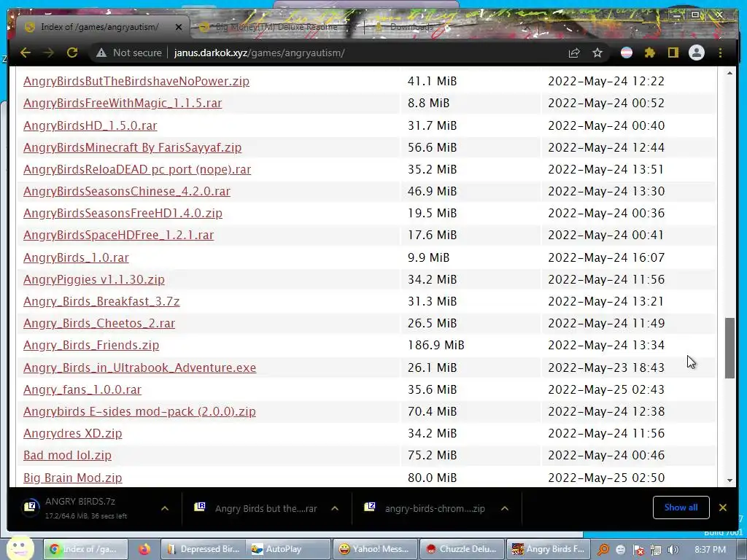The width and height of the screenshot is (747, 560).
Task: Switch to Angry Birds F... taskbar window
Action: click(549, 549)
